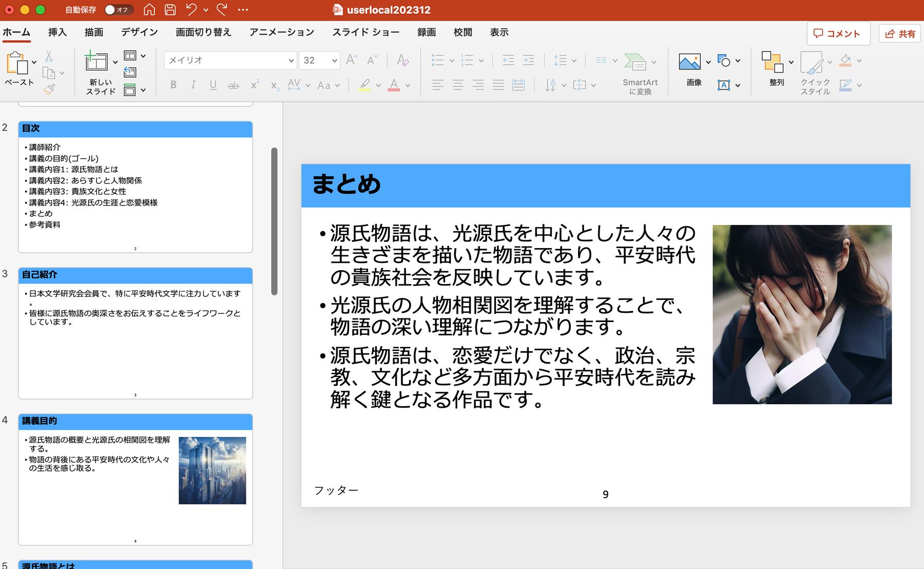Viewport: 924px width, 569px height.
Task: Toggle Italic text formatting
Action: click(193, 85)
